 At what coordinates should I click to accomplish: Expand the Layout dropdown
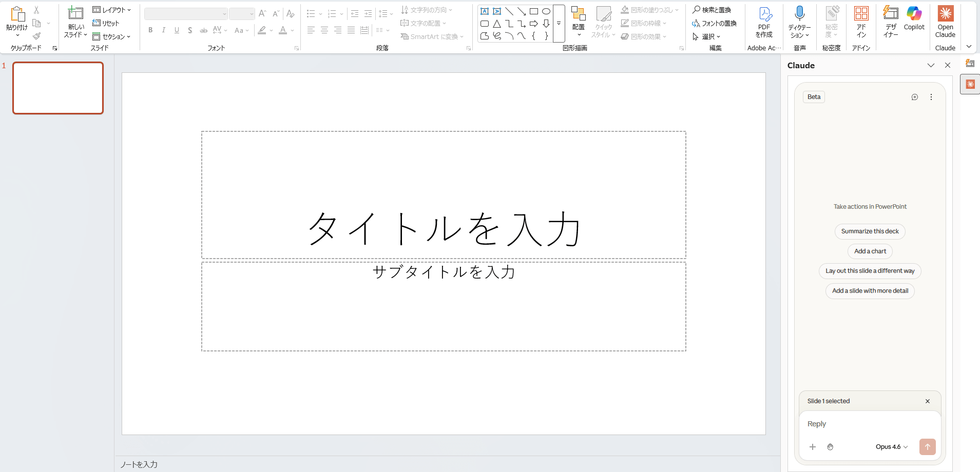click(112, 10)
